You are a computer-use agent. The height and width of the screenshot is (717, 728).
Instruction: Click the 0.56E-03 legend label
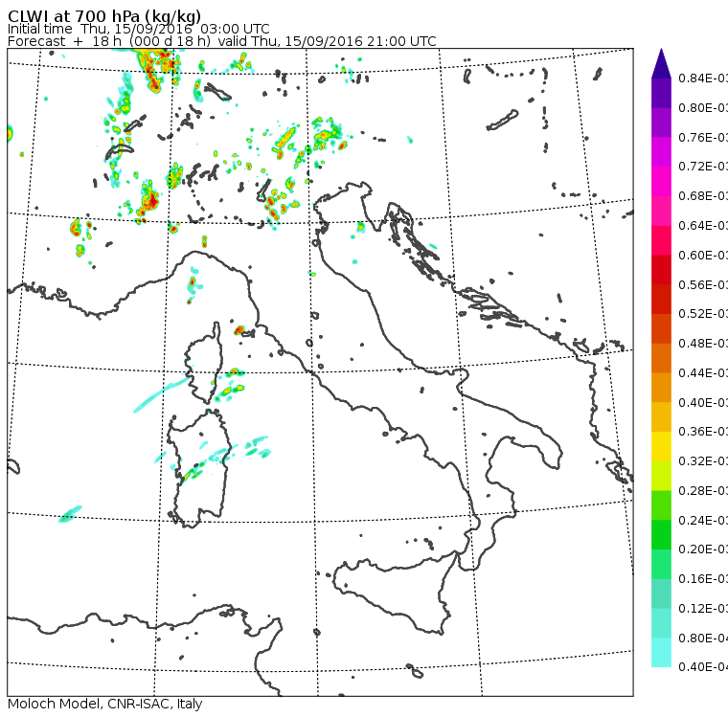(x=703, y=284)
